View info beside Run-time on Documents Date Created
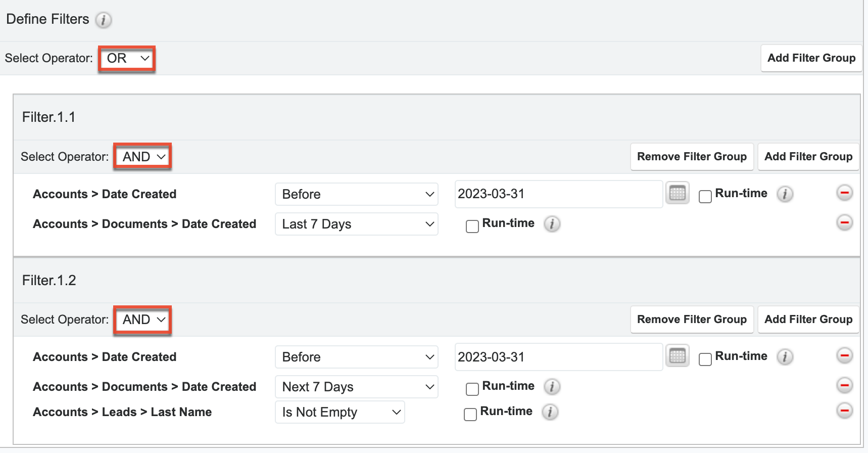This screenshot has height=453, width=868. (552, 224)
